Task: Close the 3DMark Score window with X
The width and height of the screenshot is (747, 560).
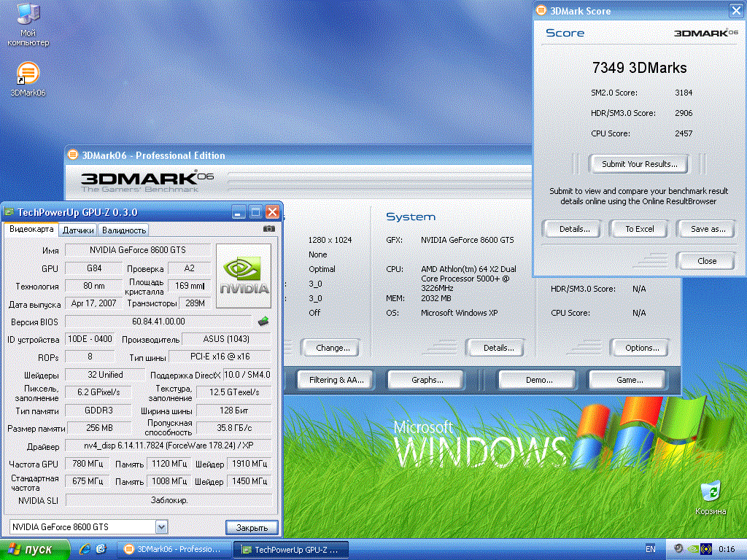Action: point(736,10)
